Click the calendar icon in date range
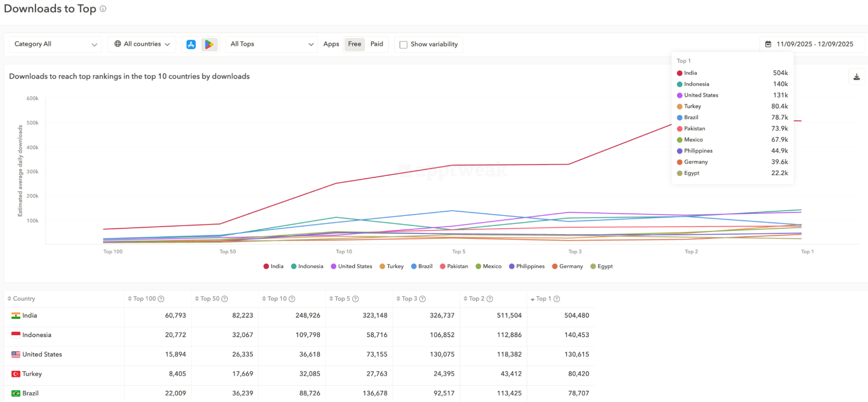Screen dimensions: 868x402 coord(768,44)
